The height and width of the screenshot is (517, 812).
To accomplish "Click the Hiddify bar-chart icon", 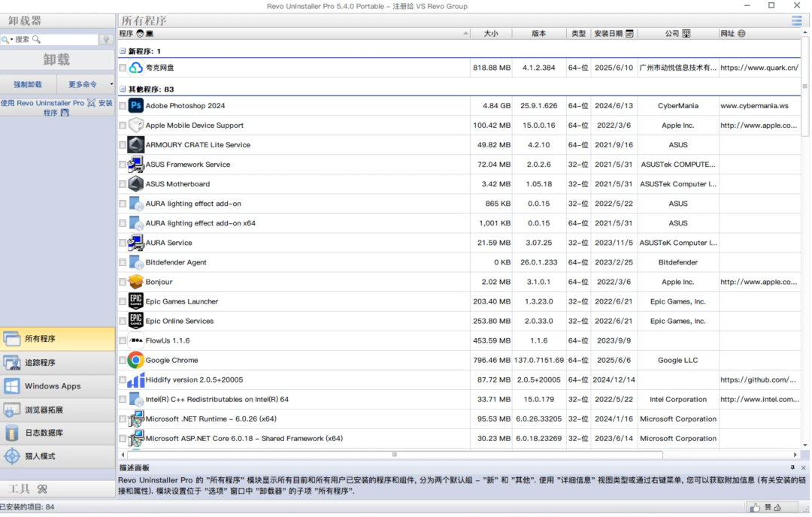I will 135,379.
